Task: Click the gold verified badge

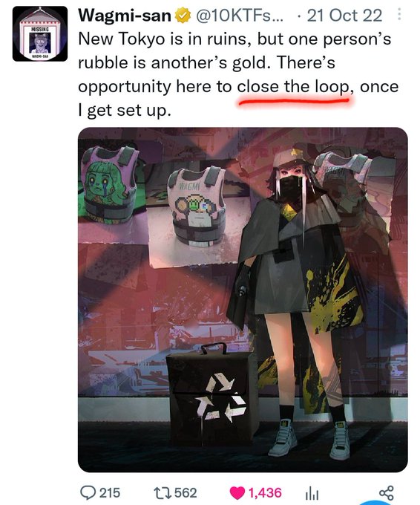Action: [x=183, y=16]
